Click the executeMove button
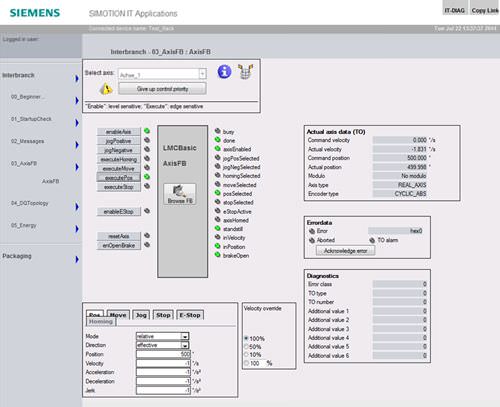The image size is (500, 407). [119, 169]
